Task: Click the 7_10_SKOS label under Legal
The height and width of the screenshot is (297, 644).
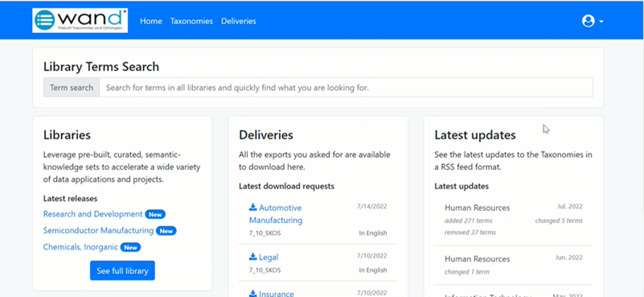Action: [x=265, y=270]
